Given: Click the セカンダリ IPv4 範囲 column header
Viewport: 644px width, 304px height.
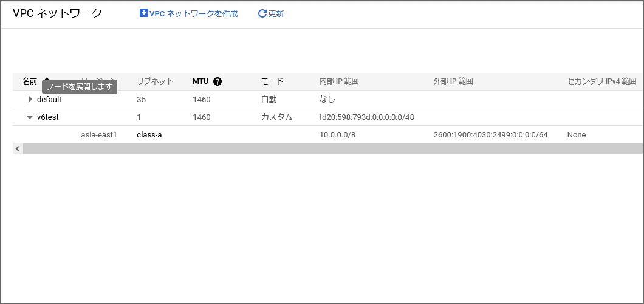Looking at the screenshot, I should pos(601,81).
